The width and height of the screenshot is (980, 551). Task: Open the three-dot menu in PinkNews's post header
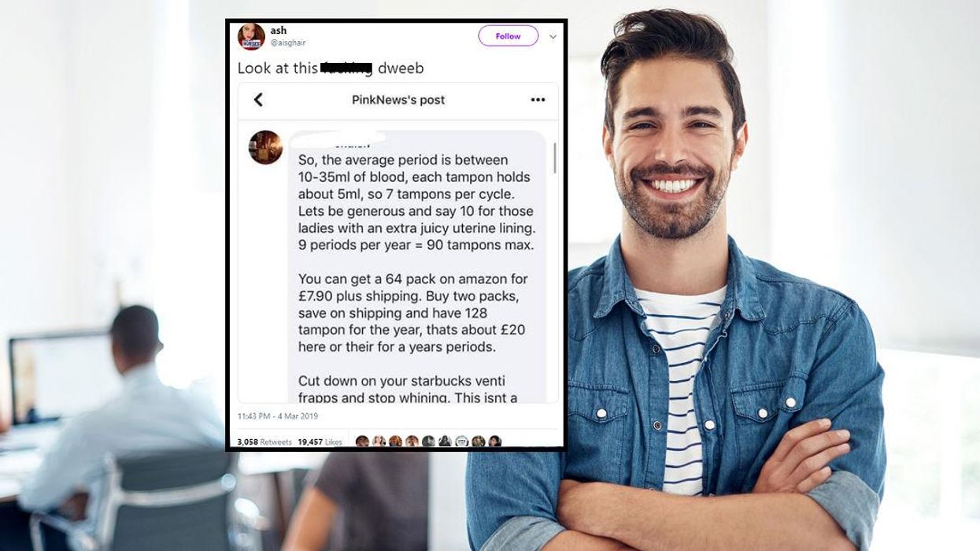click(x=538, y=100)
